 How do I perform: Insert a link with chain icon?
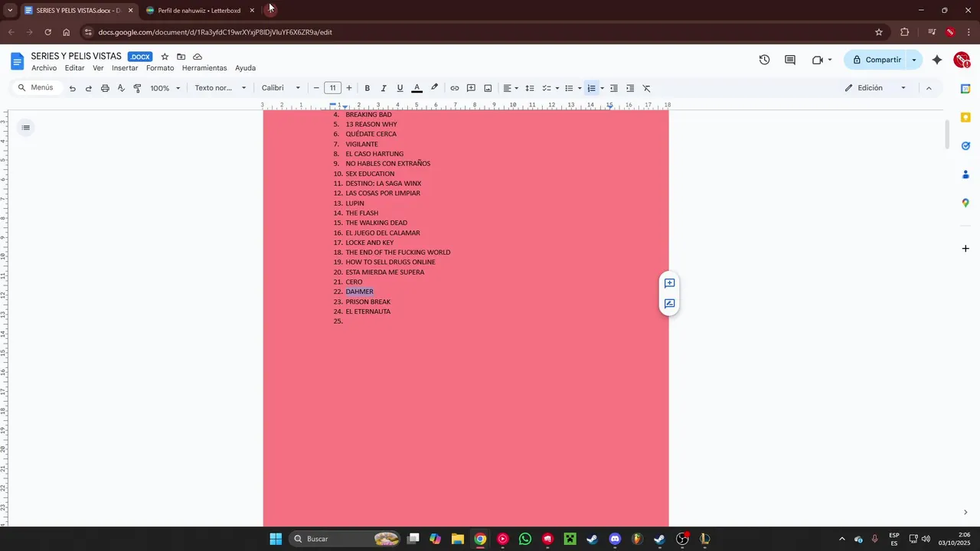coord(454,88)
